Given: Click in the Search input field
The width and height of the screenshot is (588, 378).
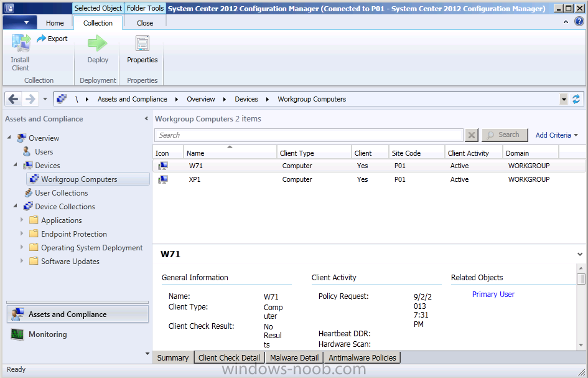Looking at the screenshot, I should coord(309,135).
